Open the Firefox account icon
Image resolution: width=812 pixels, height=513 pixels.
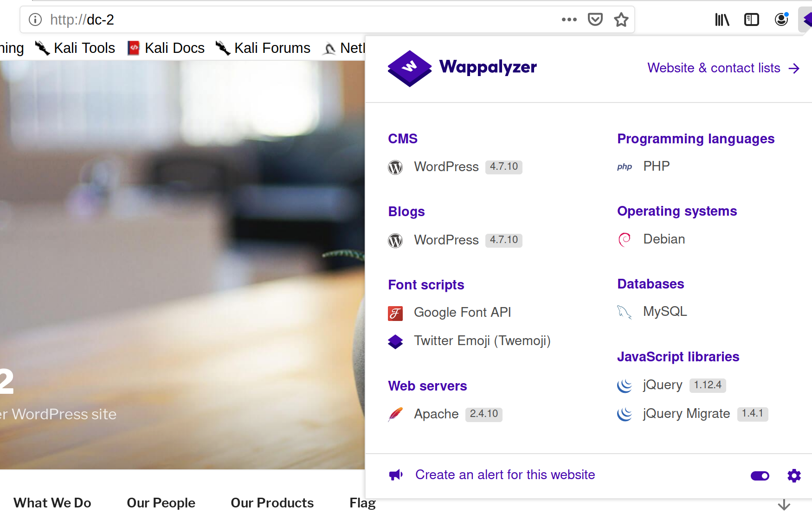[x=781, y=19]
